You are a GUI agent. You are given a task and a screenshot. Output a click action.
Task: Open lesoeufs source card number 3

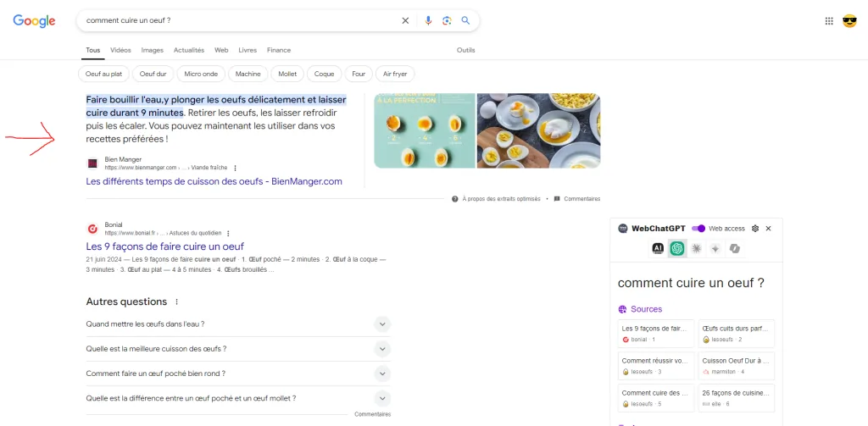(655, 366)
